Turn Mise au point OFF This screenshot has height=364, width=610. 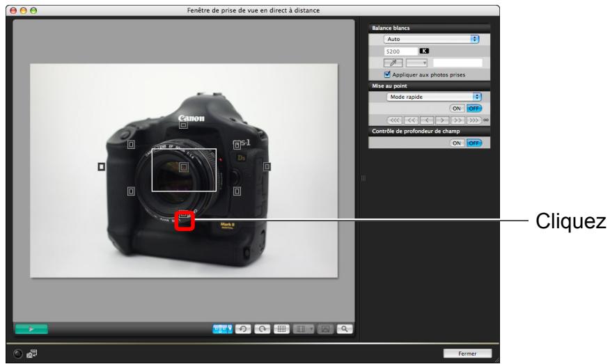pos(474,109)
